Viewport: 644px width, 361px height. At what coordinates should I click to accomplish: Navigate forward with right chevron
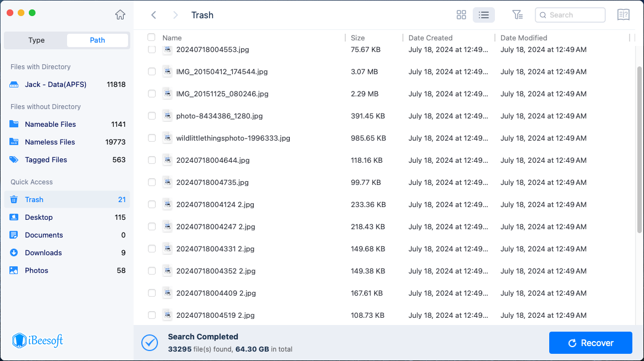pyautogui.click(x=175, y=15)
